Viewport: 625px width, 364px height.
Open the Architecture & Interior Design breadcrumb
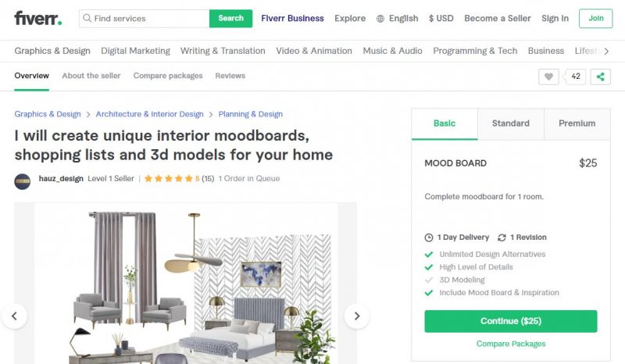(149, 114)
